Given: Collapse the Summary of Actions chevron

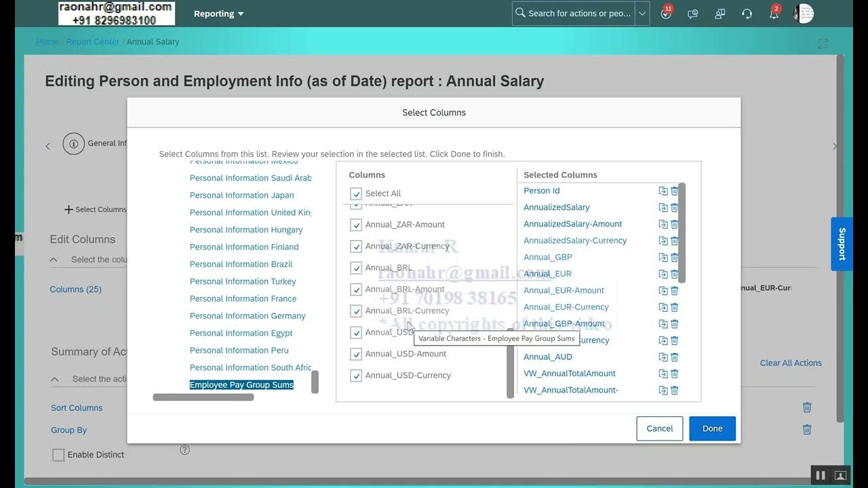Looking at the screenshot, I should 55,379.
